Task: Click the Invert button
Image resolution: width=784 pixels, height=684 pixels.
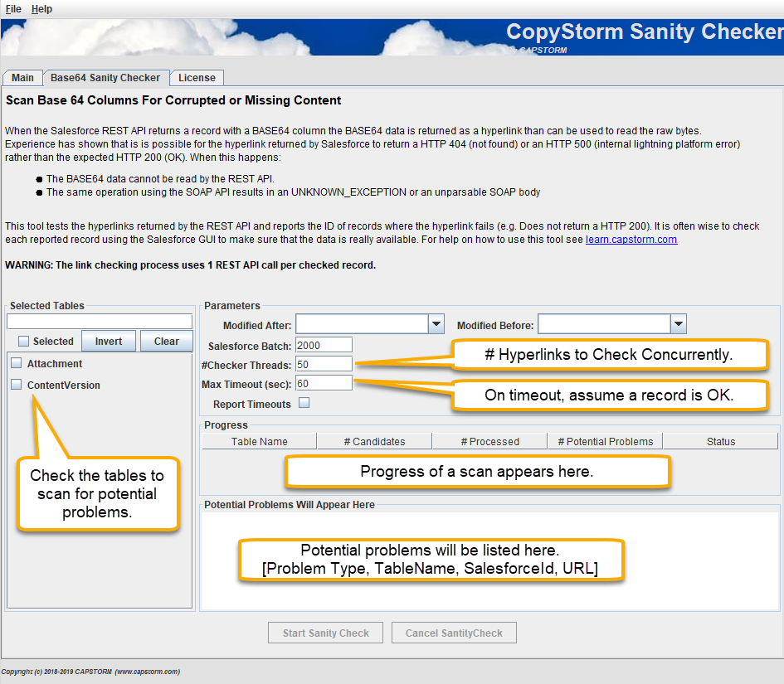Action: click(109, 342)
